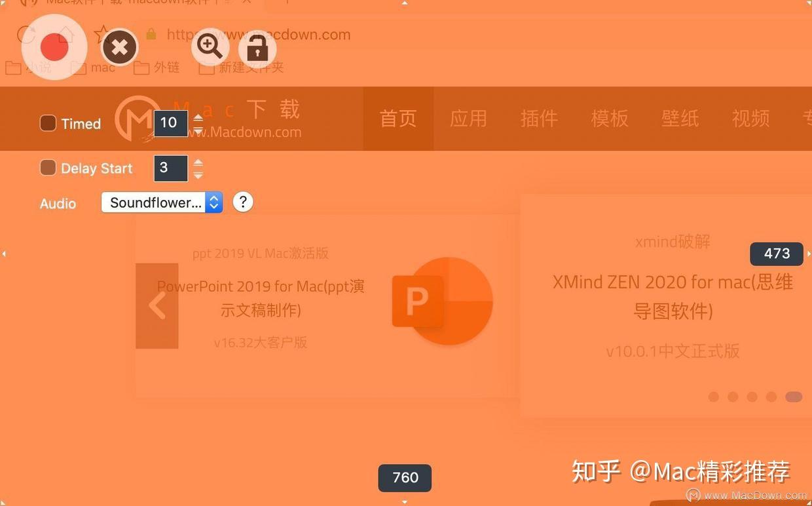Open XMind ZEN 2020 for mac link
The width and height of the screenshot is (812, 506).
[673, 296]
